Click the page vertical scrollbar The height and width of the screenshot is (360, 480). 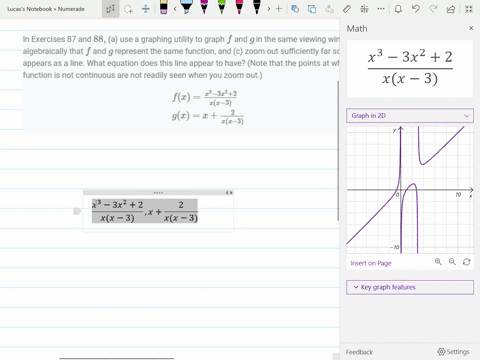[338, 150]
